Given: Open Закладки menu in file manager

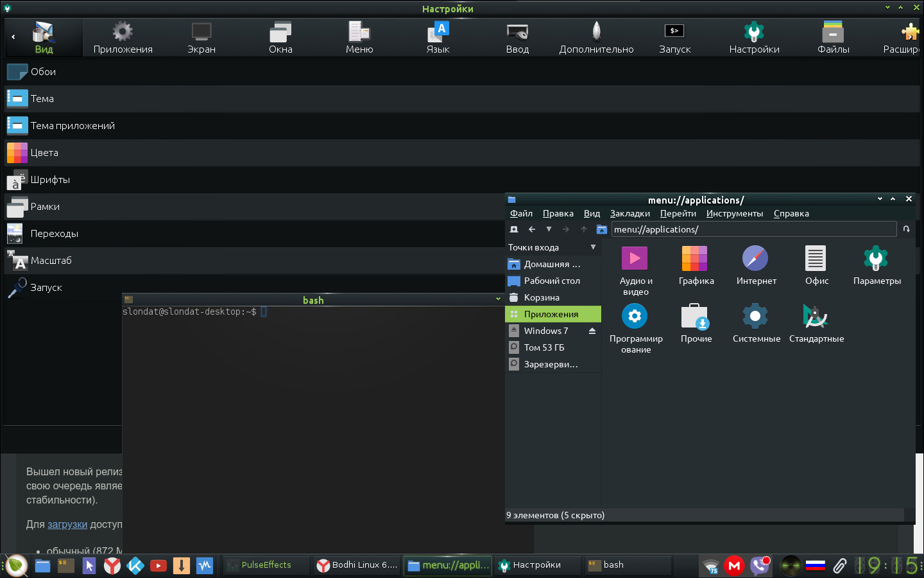Looking at the screenshot, I should tap(629, 214).
